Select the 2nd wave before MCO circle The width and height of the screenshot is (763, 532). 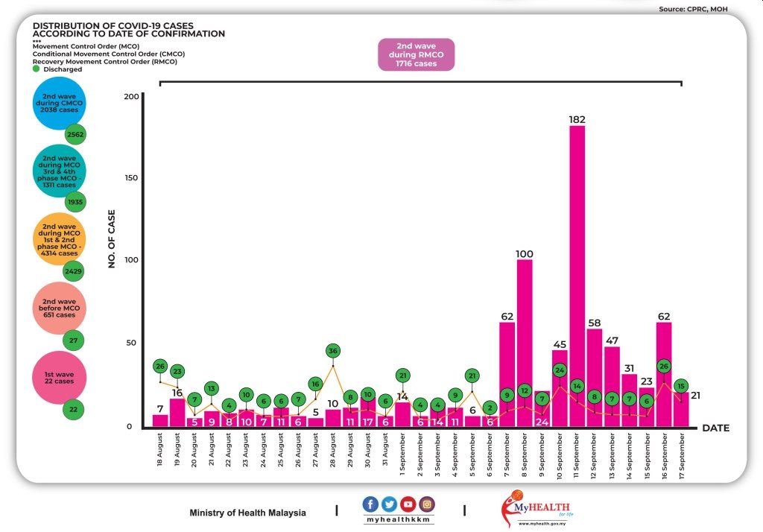coord(58,308)
